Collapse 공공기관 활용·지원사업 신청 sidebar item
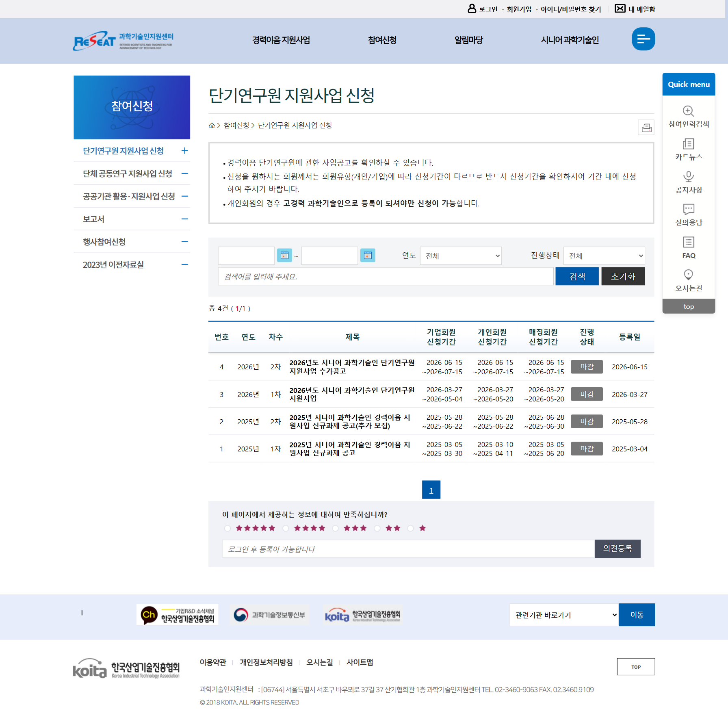 (x=185, y=196)
